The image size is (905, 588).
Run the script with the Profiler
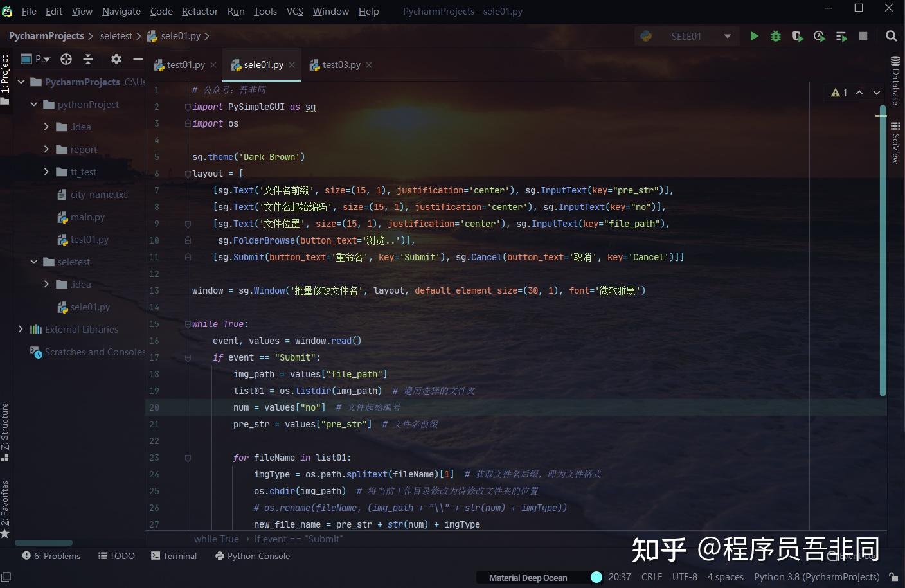(x=819, y=36)
